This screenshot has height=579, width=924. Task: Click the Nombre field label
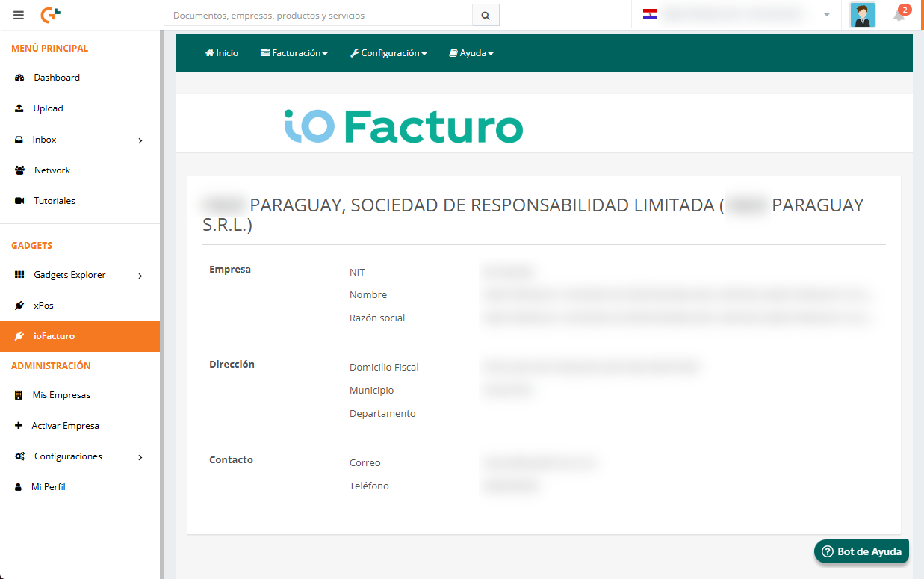[x=368, y=294]
